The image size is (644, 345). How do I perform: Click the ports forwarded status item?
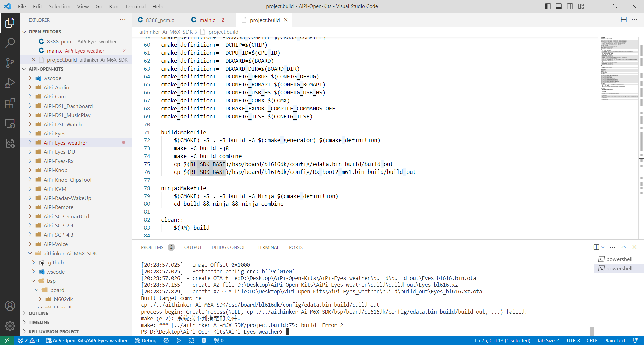point(219,340)
